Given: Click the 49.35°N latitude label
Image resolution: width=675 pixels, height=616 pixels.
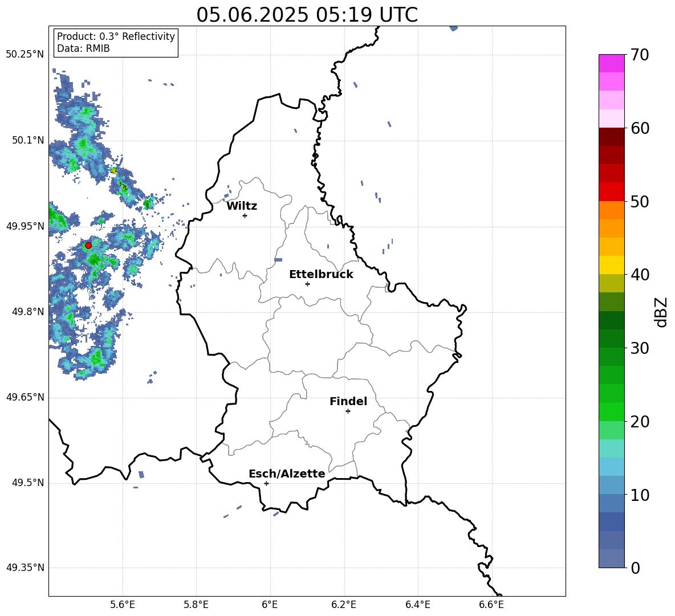Looking at the screenshot, I should point(25,568).
